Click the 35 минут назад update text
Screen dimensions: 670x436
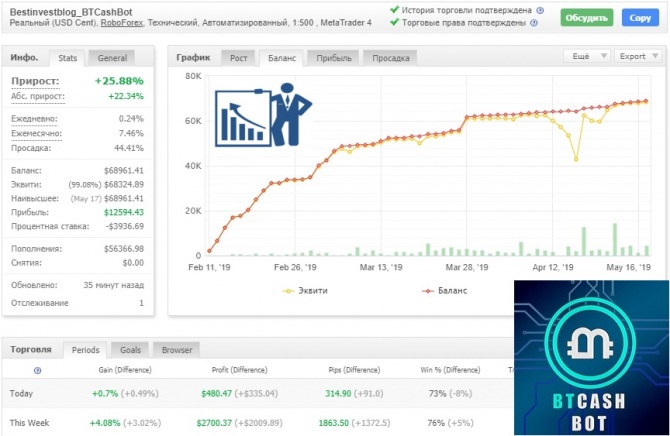click(x=114, y=285)
